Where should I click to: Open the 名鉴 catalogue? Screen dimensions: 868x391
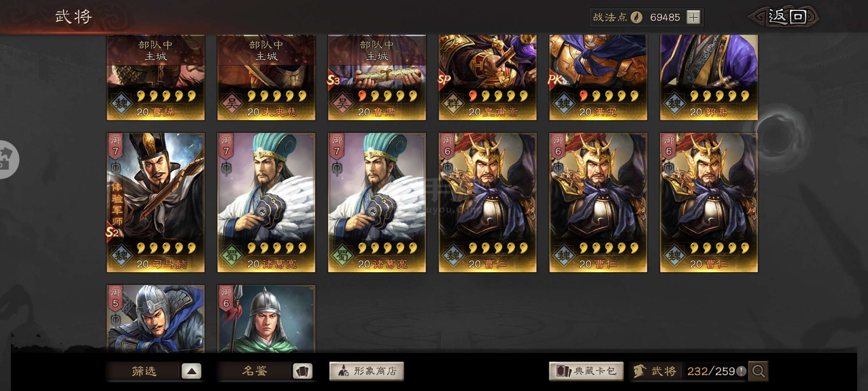(255, 371)
